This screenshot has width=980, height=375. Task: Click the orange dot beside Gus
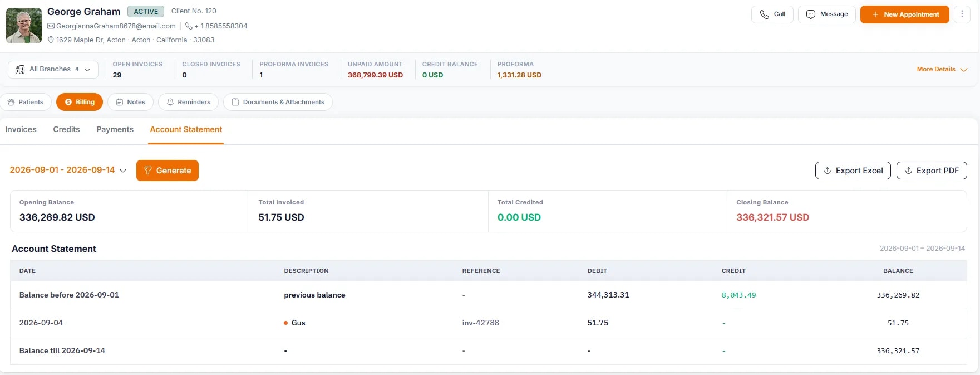tap(286, 323)
